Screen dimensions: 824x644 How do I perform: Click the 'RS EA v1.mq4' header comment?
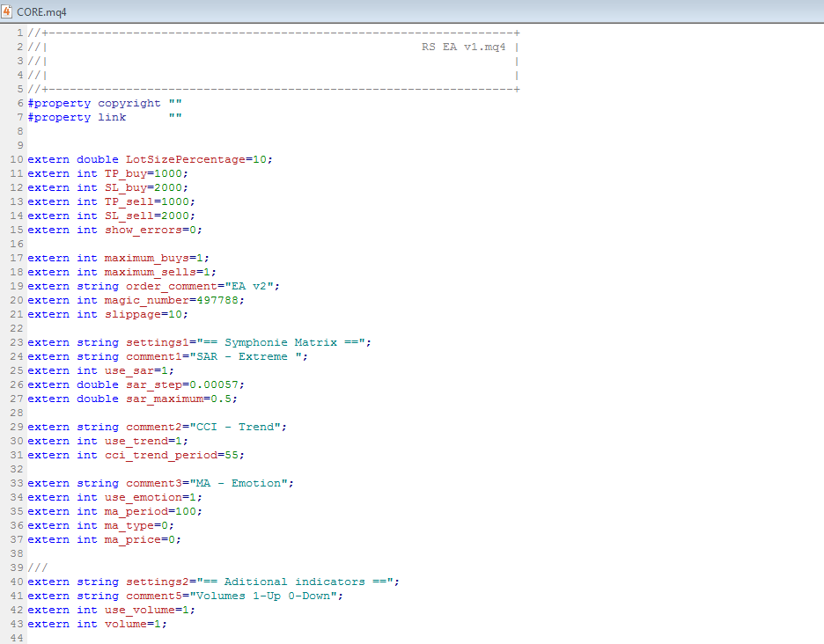(463, 47)
